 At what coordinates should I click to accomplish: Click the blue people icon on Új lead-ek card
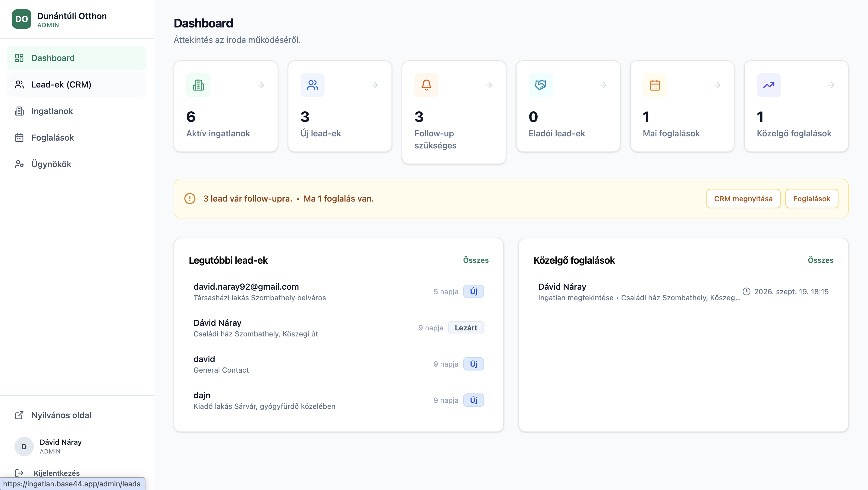pos(312,85)
